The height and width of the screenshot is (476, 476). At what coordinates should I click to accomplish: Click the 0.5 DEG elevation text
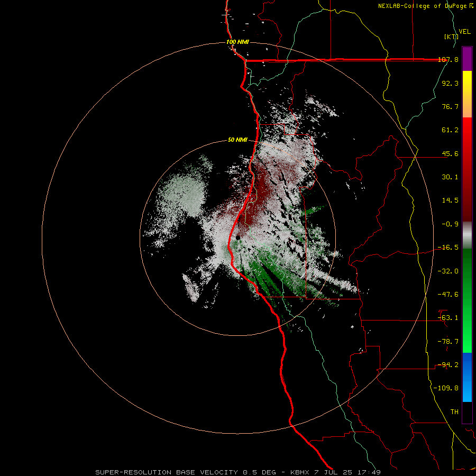tap(259, 472)
